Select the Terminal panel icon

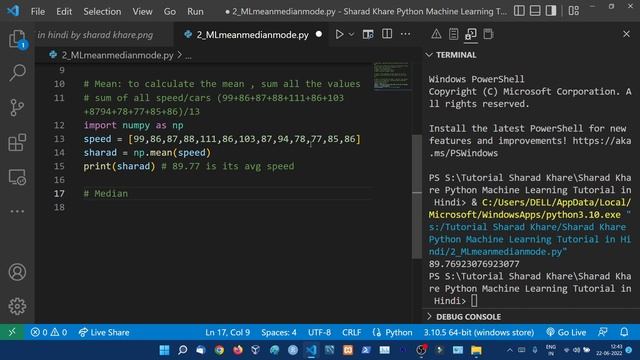pos(471,34)
